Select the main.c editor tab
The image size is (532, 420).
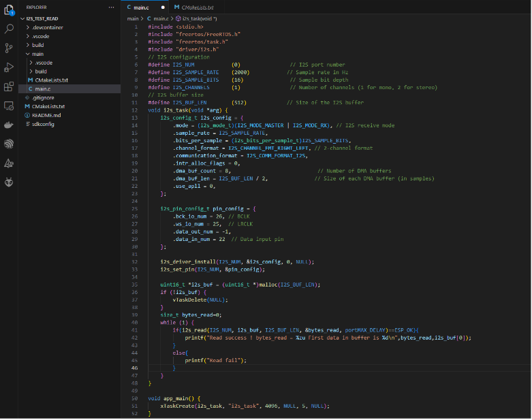(x=140, y=7)
